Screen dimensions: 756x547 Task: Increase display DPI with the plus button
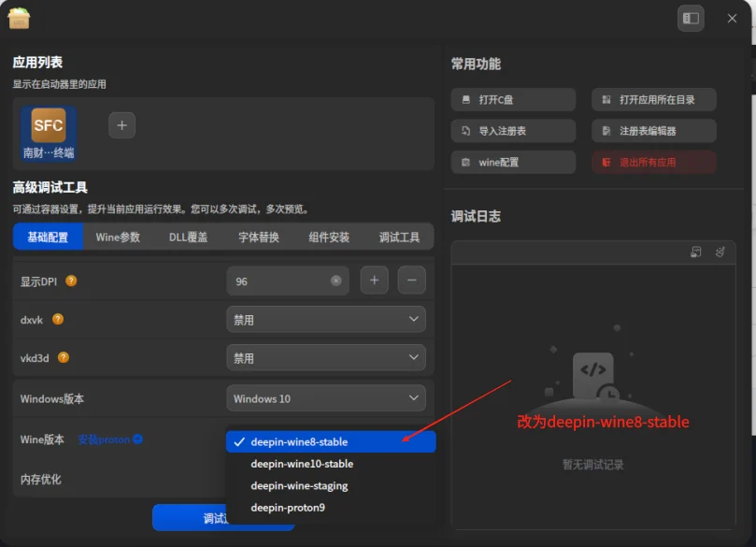(x=374, y=281)
